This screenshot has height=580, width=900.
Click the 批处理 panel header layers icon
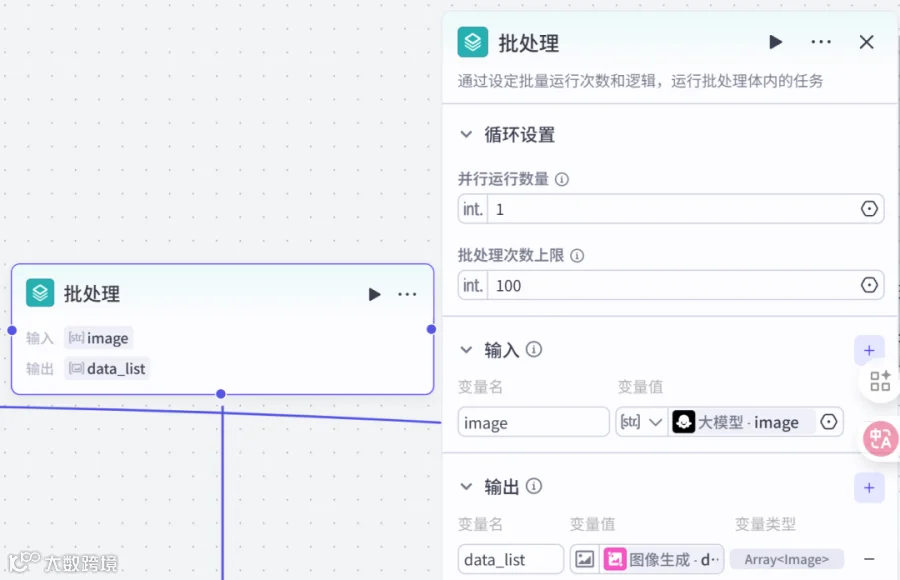pos(472,42)
